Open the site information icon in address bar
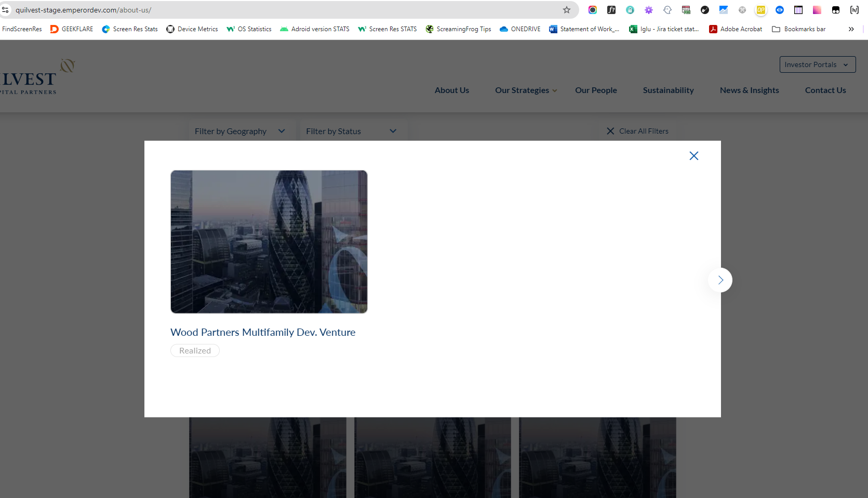 (6, 10)
